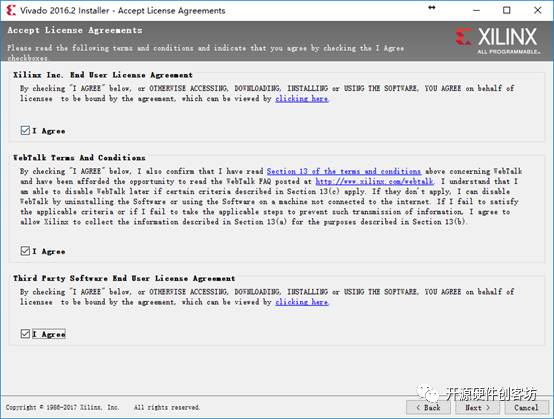Cancel the Vivado installation
The width and height of the screenshot is (554, 419).
526,407
